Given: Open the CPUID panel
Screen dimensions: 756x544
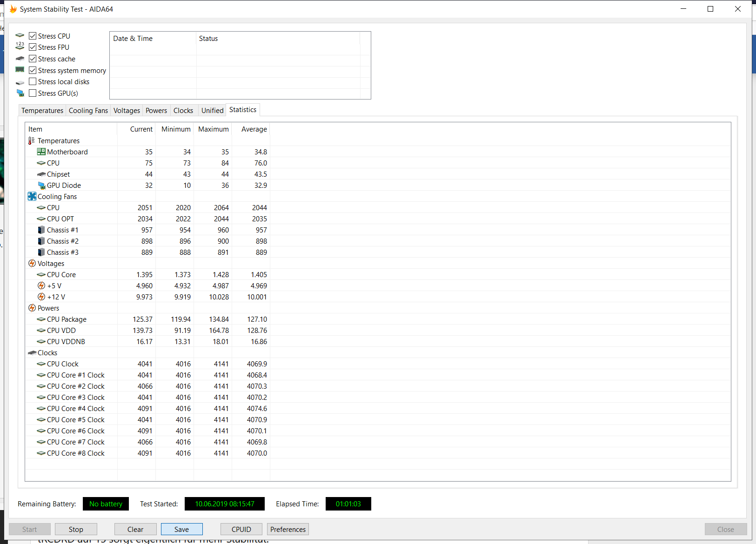Looking at the screenshot, I should pos(241,529).
